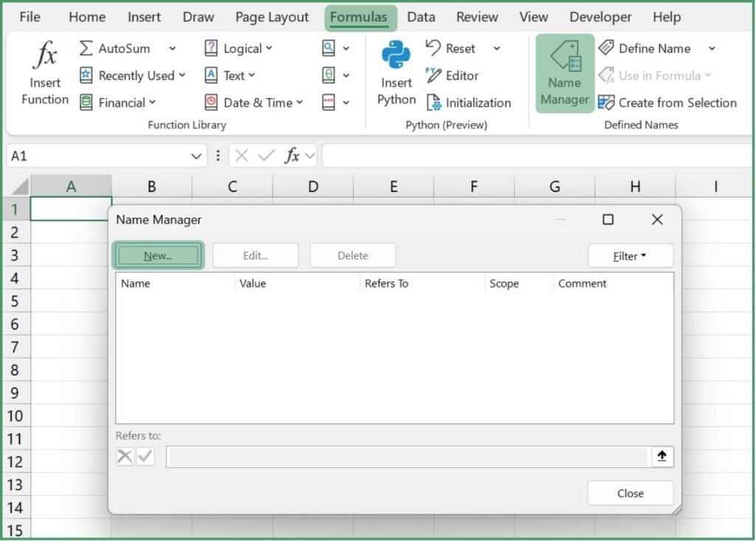Switch to the Insert tab
756x541 pixels.
[144, 17]
